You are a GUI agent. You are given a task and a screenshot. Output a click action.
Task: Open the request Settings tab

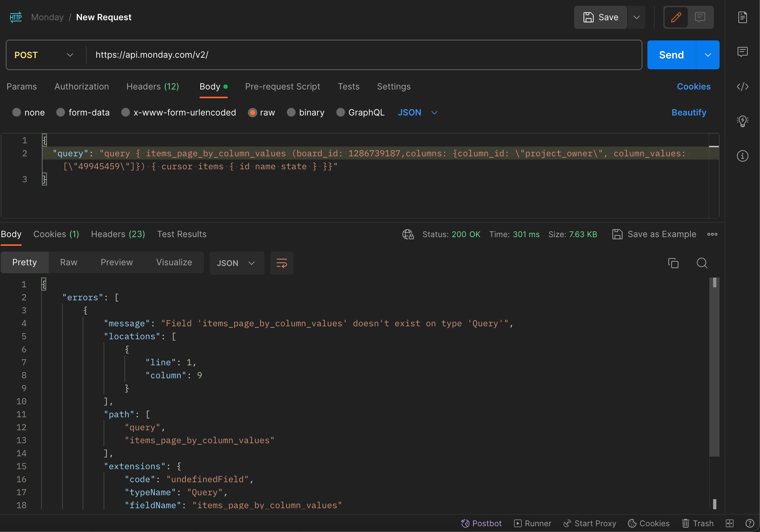click(394, 87)
